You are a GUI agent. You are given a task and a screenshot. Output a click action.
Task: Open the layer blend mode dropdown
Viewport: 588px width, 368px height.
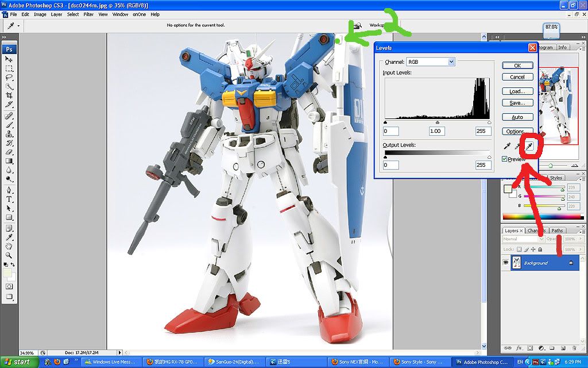(x=523, y=239)
